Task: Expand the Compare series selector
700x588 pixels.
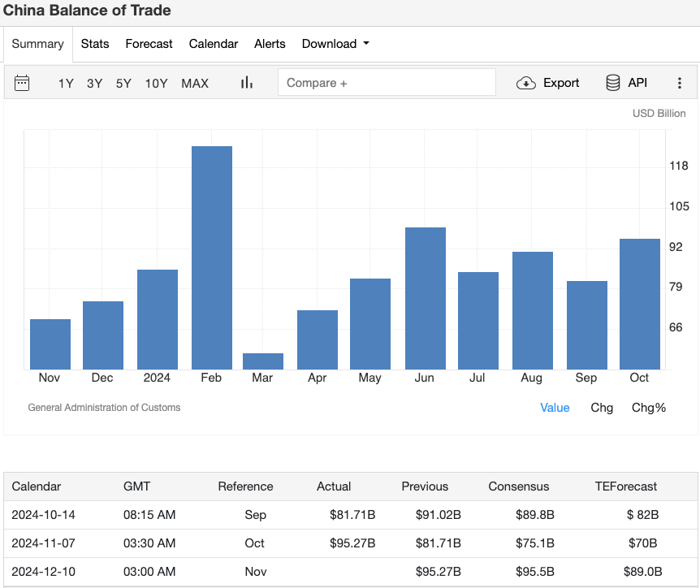Action: (x=387, y=82)
